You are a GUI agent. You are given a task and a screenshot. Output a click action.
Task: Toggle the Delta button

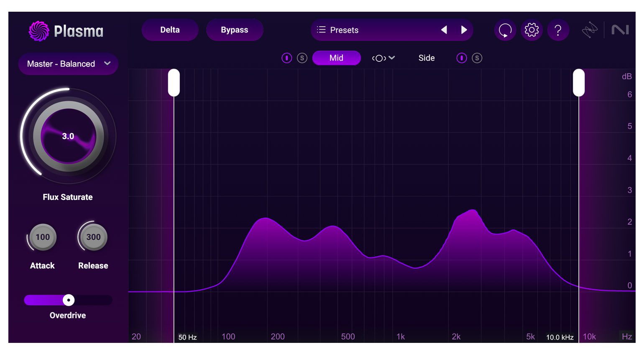pos(170,30)
